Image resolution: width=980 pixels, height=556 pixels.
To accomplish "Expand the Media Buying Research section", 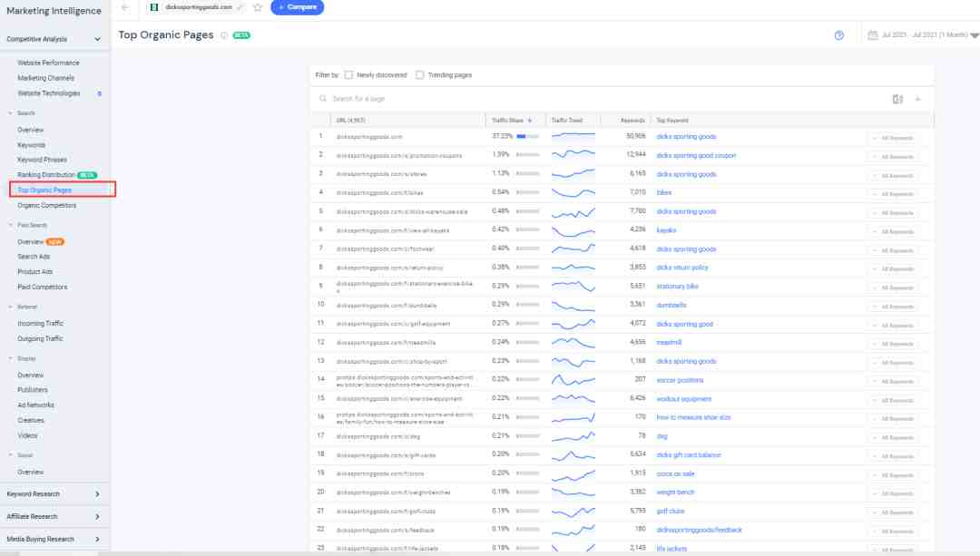I will coord(97,539).
